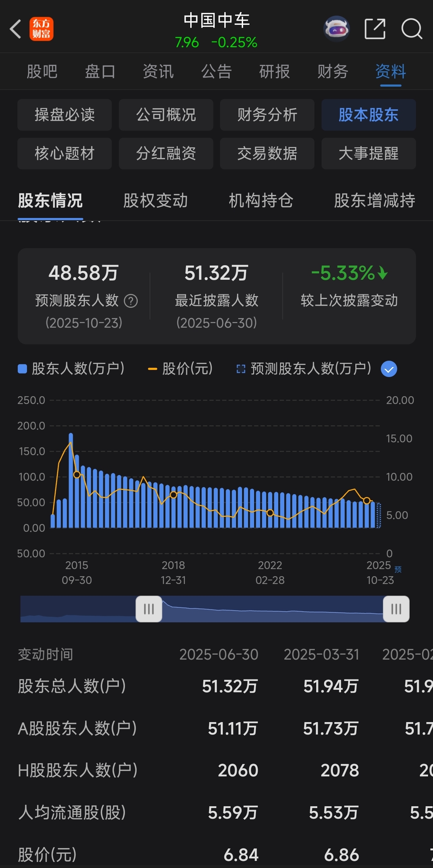This screenshot has height=868, width=433.
Task: Tap column header 2025-06-30
Action: click(219, 654)
